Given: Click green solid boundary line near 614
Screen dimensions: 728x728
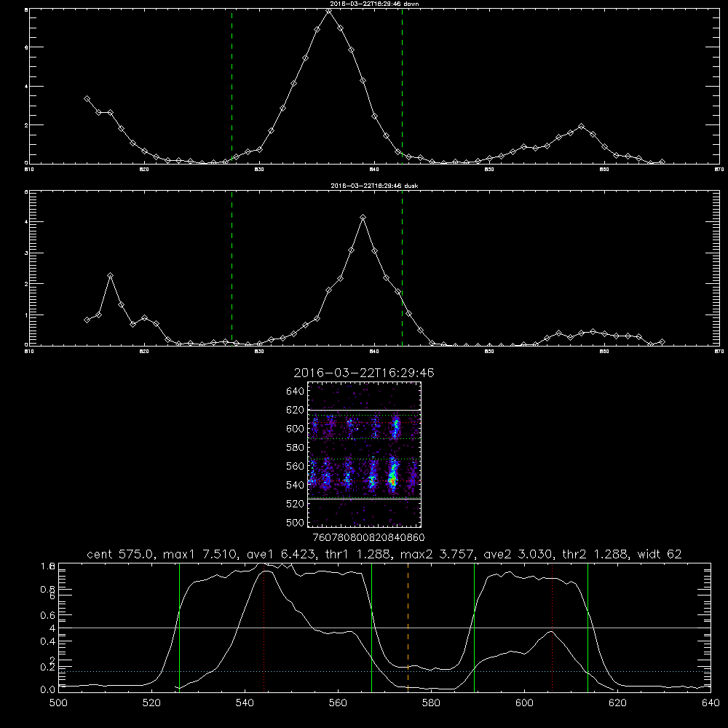Looking at the screenshot, I should click(587, 628).
